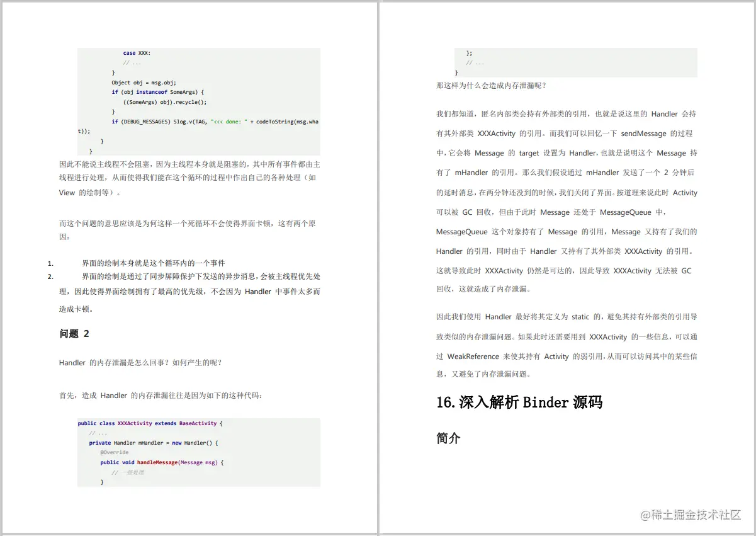Click the code line containing 'if (DEBUG_MESSAGES) Slog.v(TAG'

(x=215, y=122)
